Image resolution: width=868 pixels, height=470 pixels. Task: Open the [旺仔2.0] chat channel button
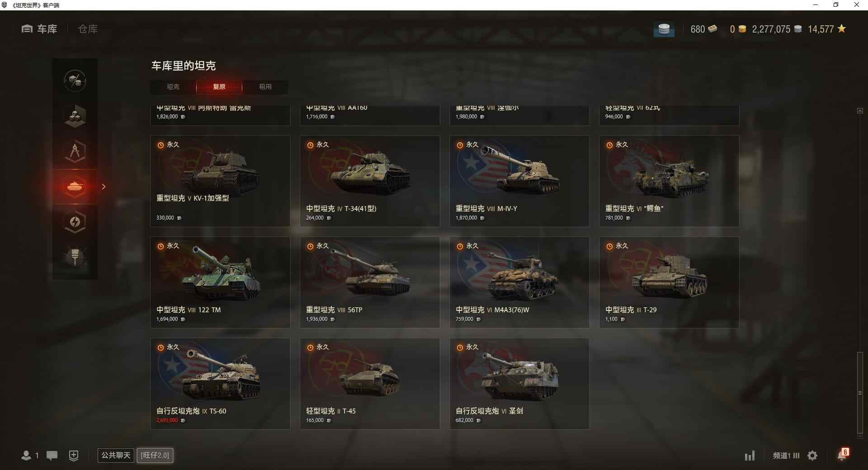[x=155, y=455]
